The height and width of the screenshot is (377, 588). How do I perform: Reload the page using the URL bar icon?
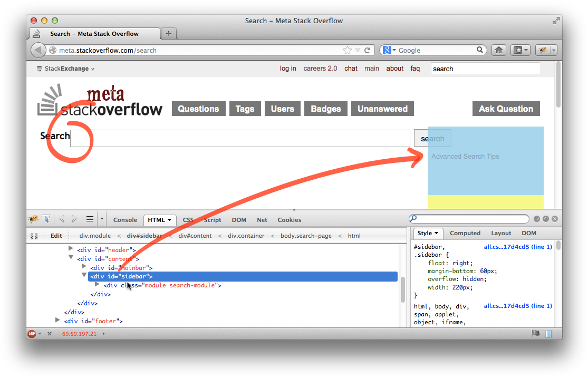368,50
